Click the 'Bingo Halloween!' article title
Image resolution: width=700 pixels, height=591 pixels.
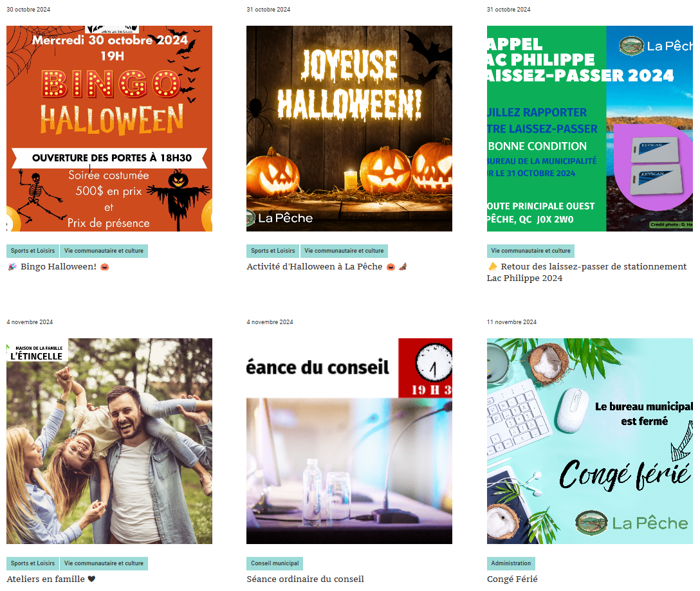59,266
